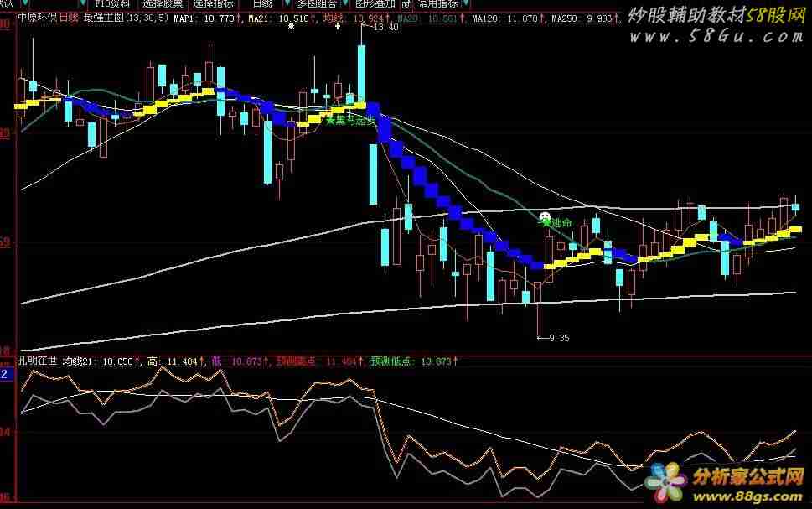The height and width of the screenshot is (509, 812).
Task: Click the stock name 中原环保
Action: tap(37, 18)
